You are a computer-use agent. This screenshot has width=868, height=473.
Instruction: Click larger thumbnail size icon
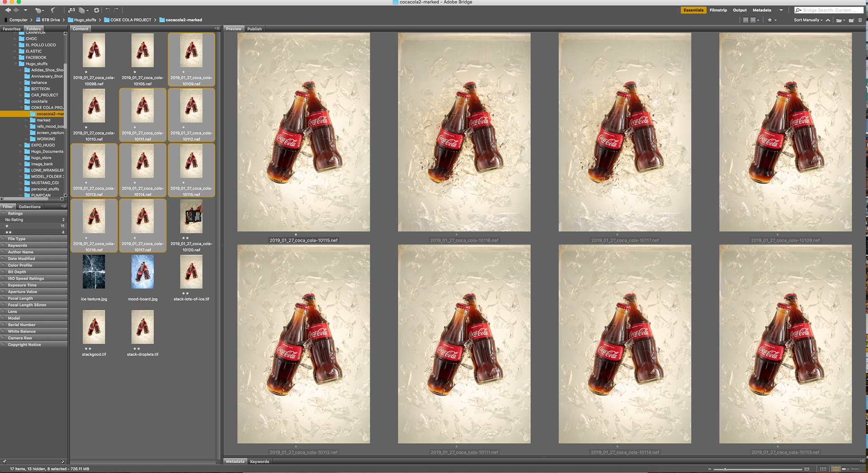[807, 469]
